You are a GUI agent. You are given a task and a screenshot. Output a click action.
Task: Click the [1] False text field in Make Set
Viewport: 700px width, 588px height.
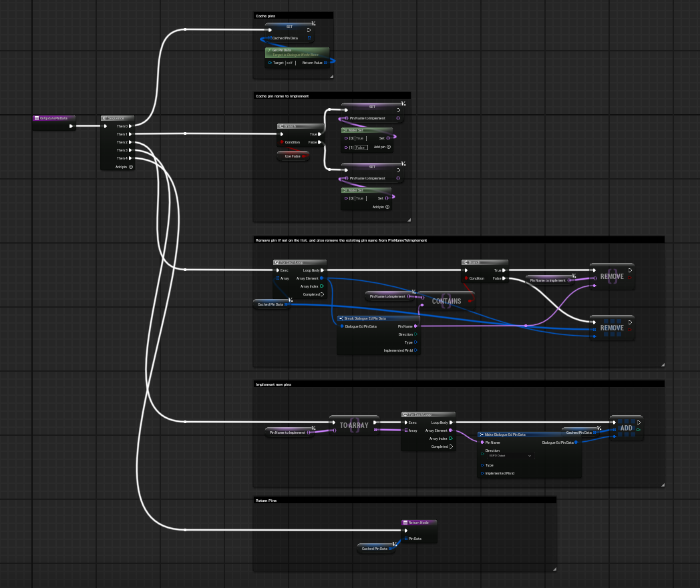361,147
